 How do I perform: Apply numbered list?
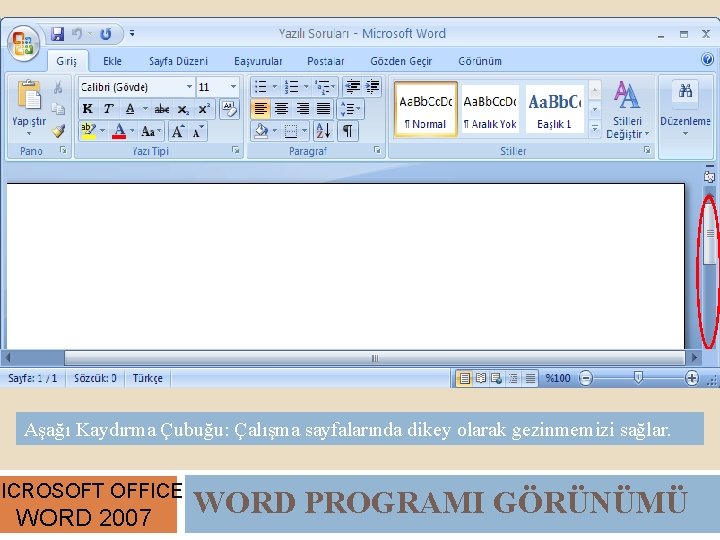point(292,86)
